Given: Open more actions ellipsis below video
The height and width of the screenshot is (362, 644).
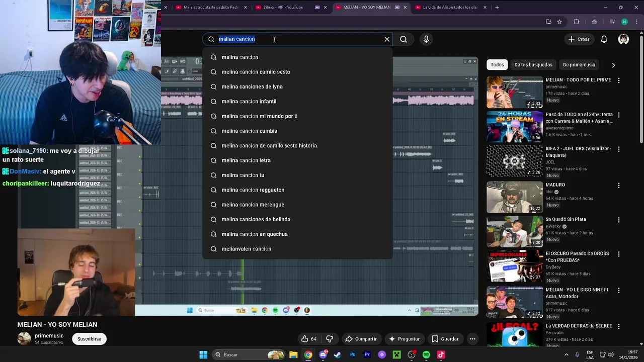Looking at the screenshot, I should tap(472, 339).
